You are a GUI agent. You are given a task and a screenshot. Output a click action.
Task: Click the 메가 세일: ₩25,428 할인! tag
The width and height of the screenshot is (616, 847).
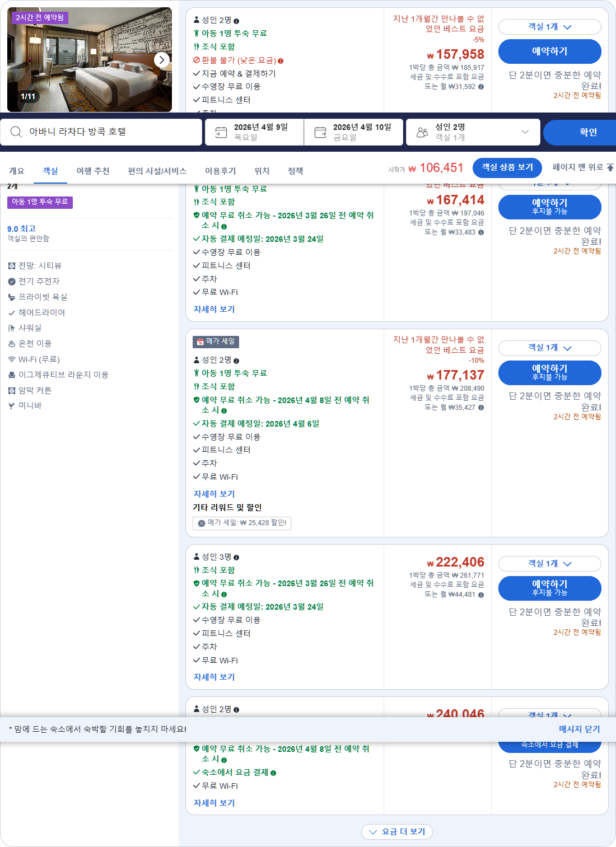tap(242, 523)
